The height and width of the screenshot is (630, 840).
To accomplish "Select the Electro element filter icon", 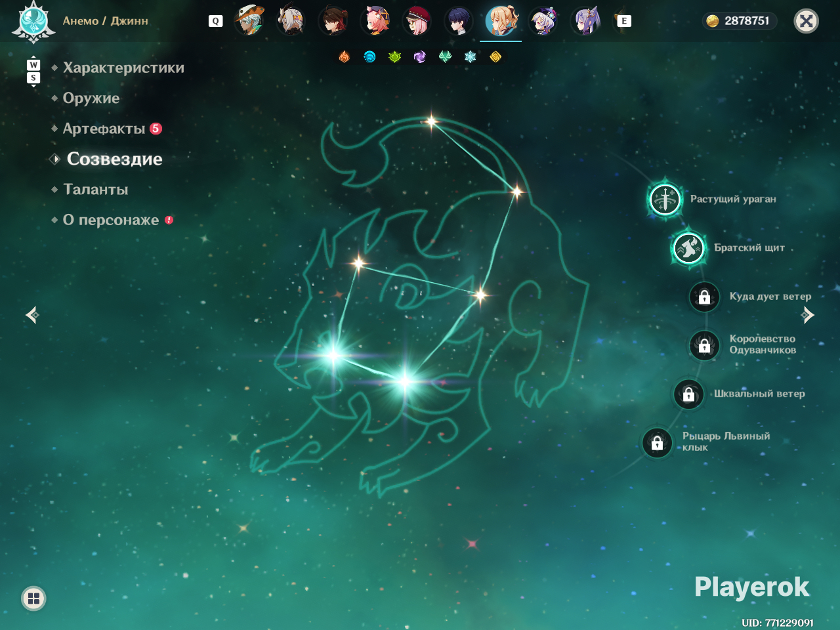I will [420, 57].
